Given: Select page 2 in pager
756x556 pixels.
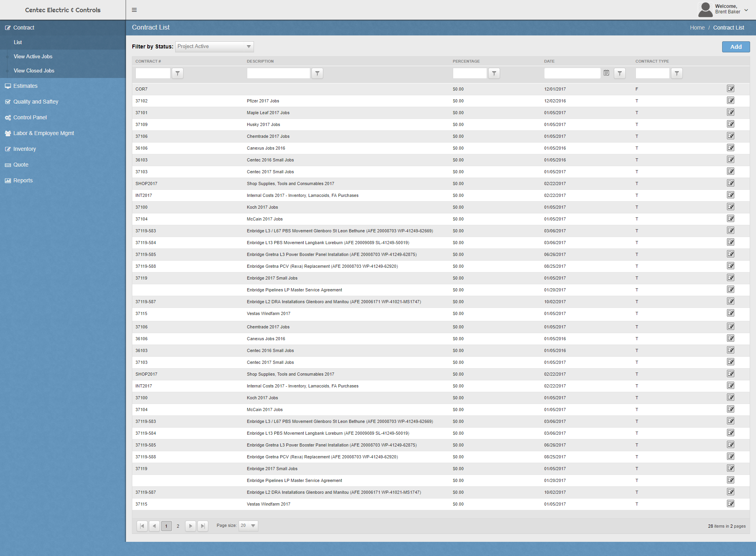Looking at the screenshot, I should (178, 526).
